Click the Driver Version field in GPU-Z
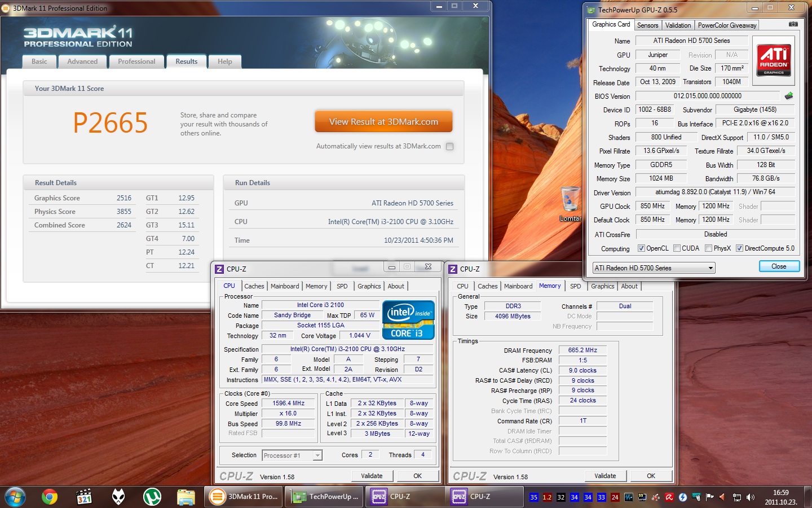The width and height of the screenshot is (812, 508). [715, 192]
